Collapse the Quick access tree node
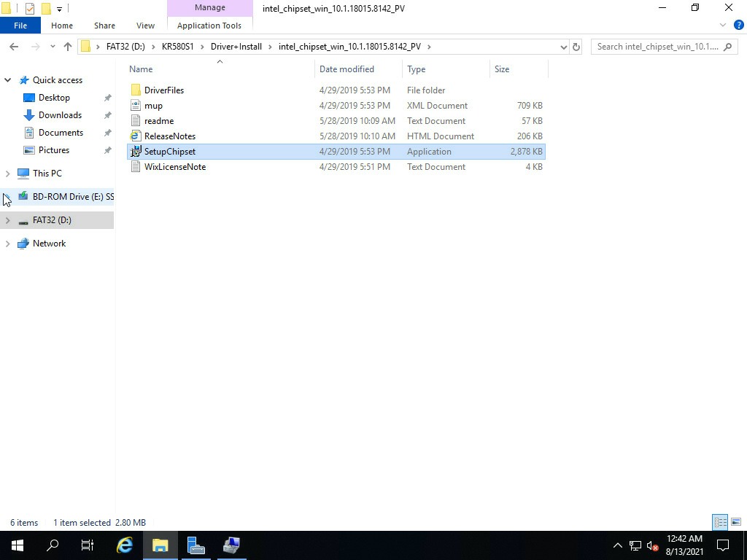The image size is (747, 560). pyautogui.click(x=7, y=80)
